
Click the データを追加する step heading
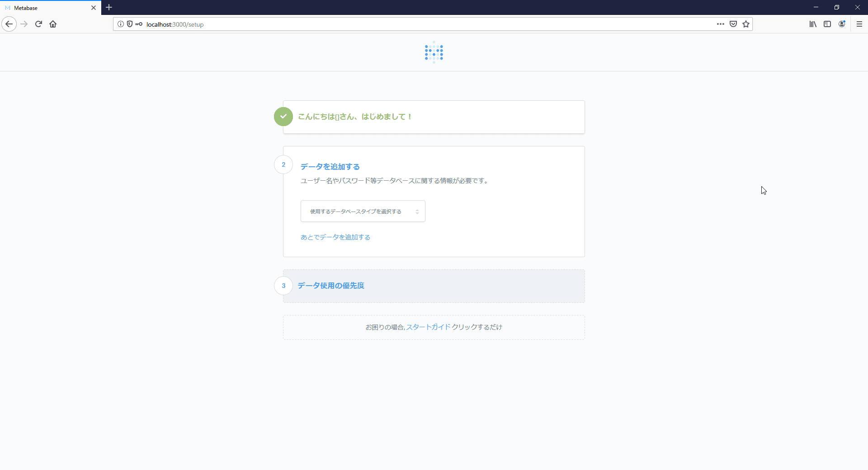330,167
